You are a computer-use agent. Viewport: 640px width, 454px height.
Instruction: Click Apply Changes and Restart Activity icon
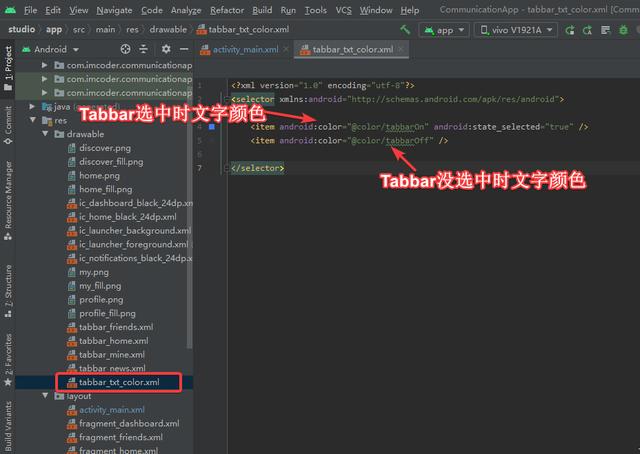point(587,30)
